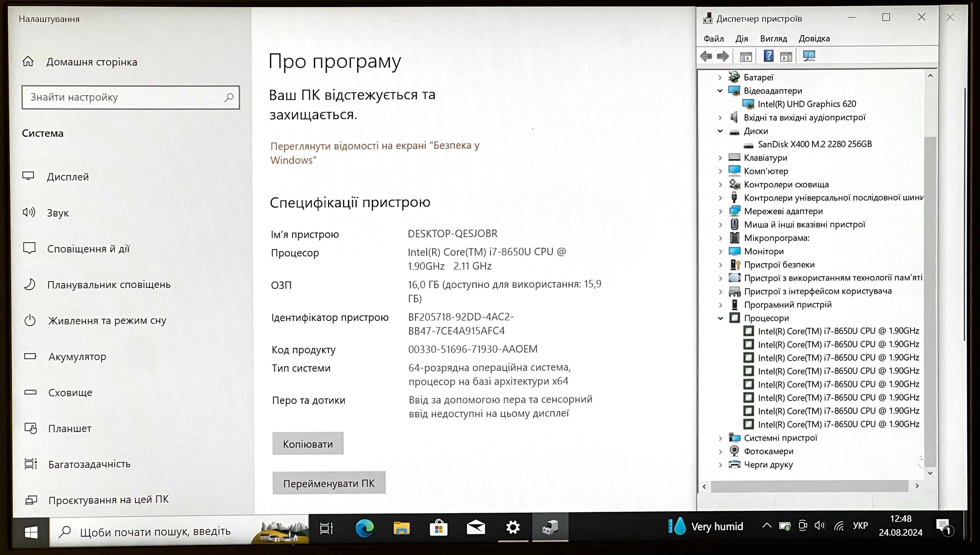Open the Very humid weather widget
Viewport: 980px width, 555px height.
click(x=705, y=526)
